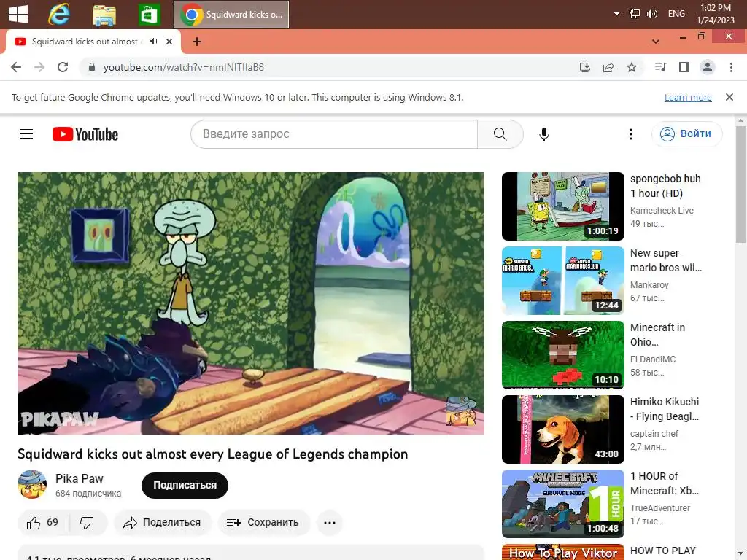Open more actions ellipsis under video
This screenshot has height=560, width=747.
[330, 522]
